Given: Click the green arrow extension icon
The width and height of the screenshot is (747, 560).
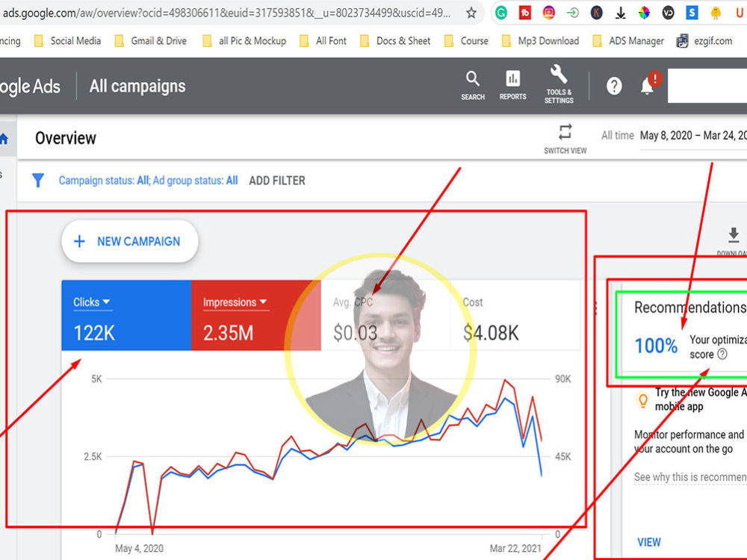Looking at the screenshot, I should (573, 13).
